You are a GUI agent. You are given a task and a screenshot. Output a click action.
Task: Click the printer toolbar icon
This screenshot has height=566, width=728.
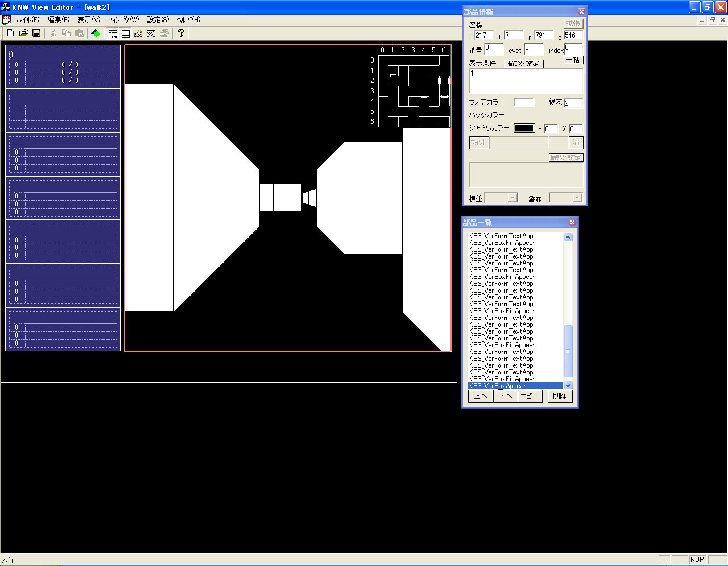pos(164,34)
